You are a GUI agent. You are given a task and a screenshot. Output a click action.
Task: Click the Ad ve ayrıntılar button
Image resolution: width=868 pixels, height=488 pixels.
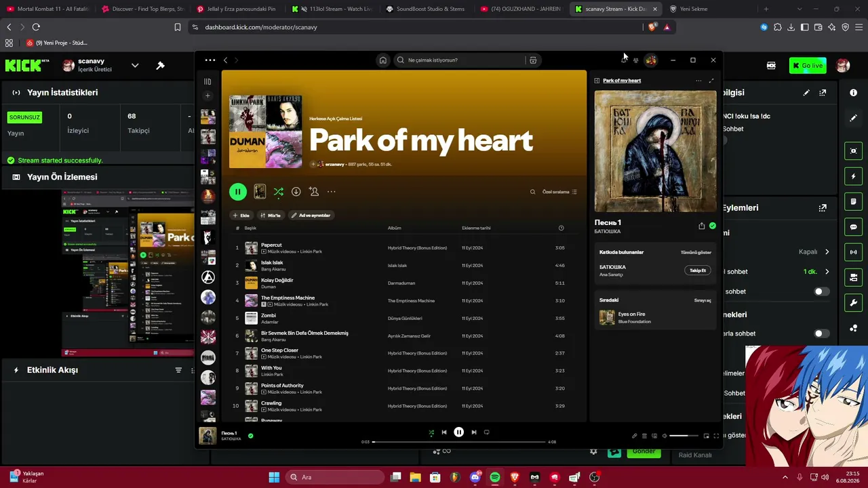[x=311, y=216]
